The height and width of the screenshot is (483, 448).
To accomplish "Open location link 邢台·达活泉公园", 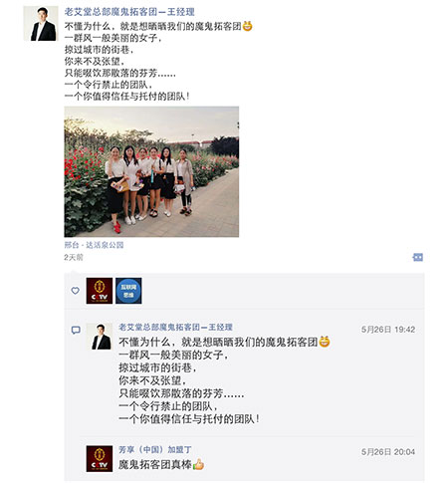I will coord(94,245).
